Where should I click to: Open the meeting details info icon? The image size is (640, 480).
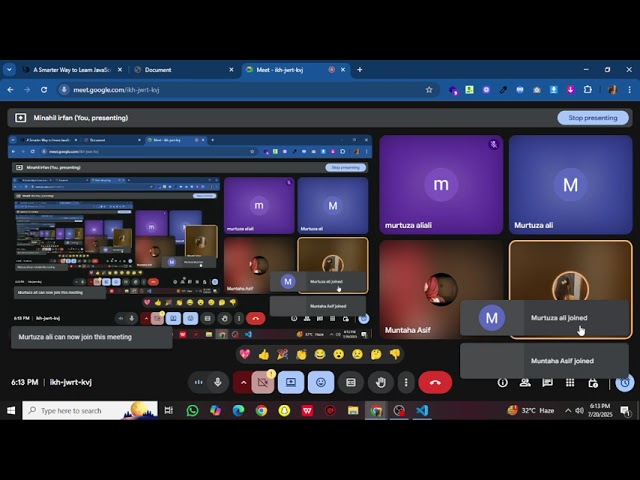click(x=503, y=382)
